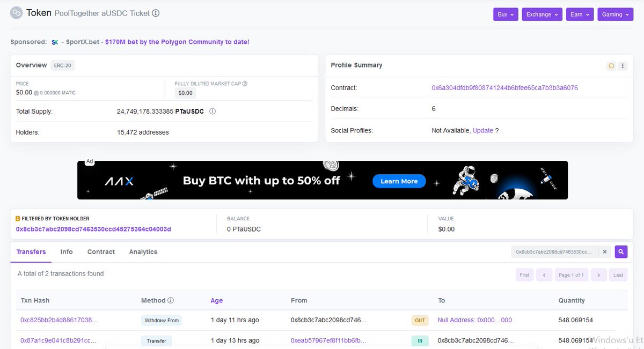Click the To address in the IN row
The height and width of the screenshot is (349, 644).
click(475, 340)
